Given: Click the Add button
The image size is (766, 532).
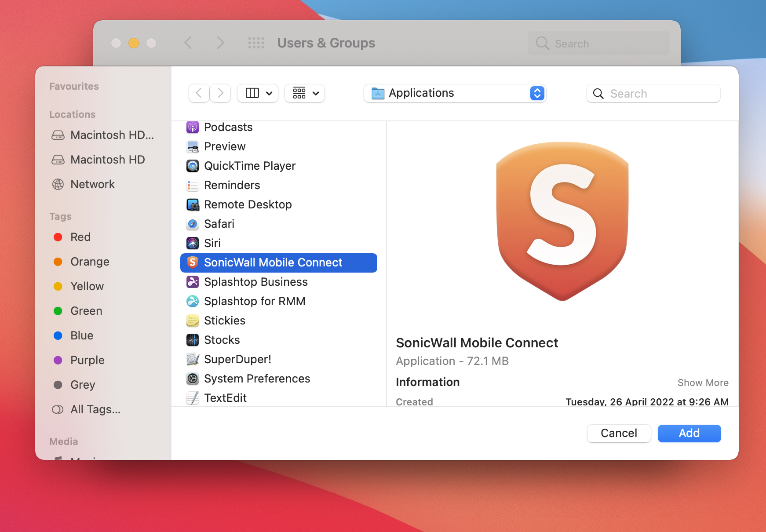Looking at the screenshot, I should pos(689,434).
